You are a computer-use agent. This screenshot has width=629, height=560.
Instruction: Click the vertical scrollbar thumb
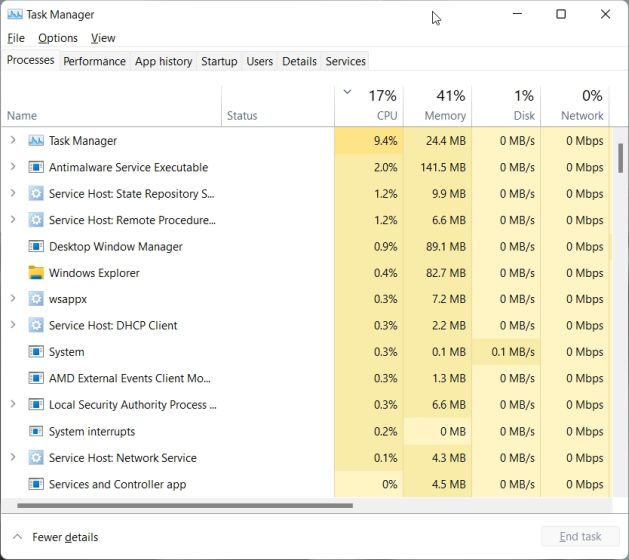coord(621,158)
